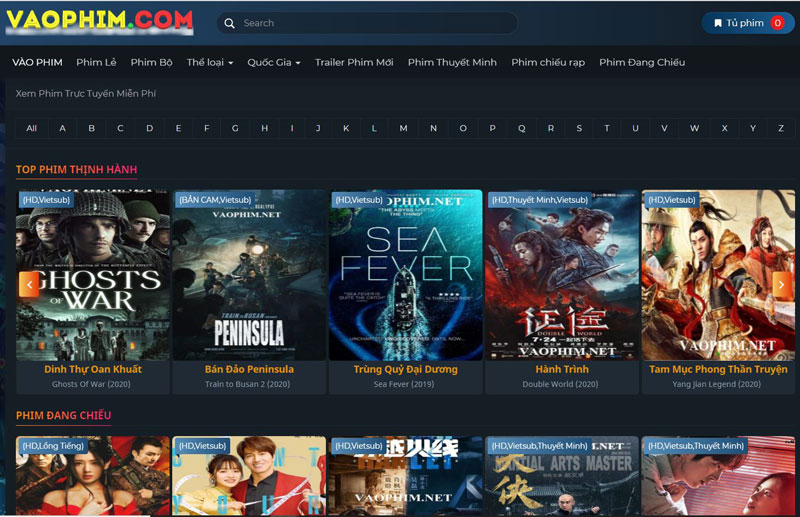Screen dimensions: 800x517
Task: Open PHIM ĐANG CHIẾU section heading
Action: [63, 415]
